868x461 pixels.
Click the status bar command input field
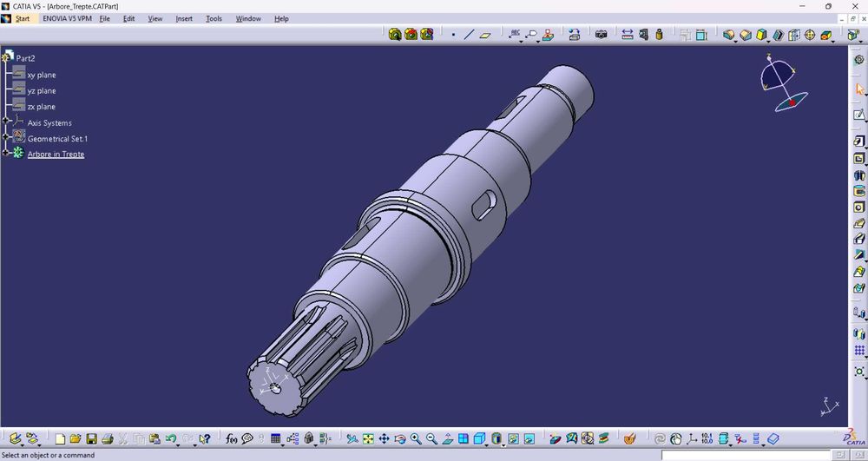click(745, 456)
